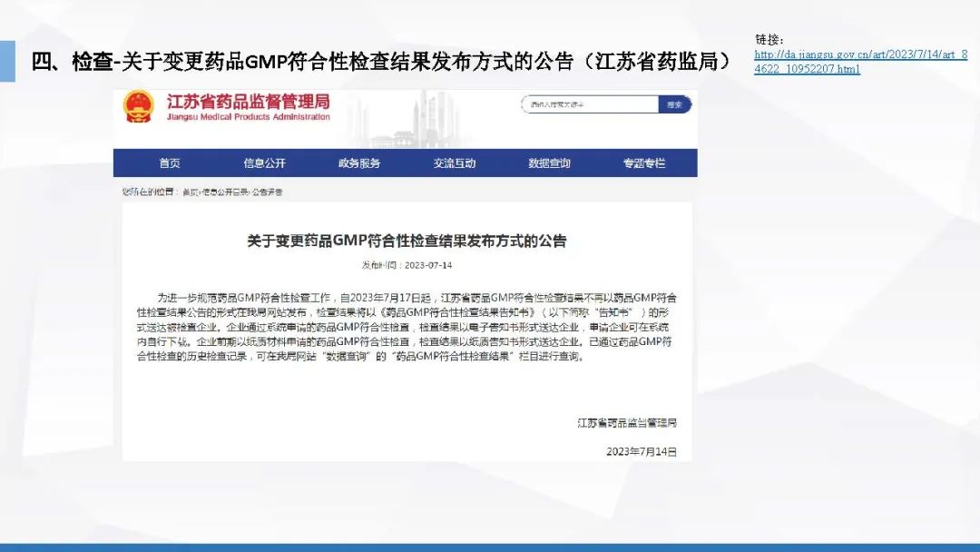Viewport: 980px width, 552px height.
Task: Click the 发布时间 2023-07-14 date line
Action: (407, 265)
